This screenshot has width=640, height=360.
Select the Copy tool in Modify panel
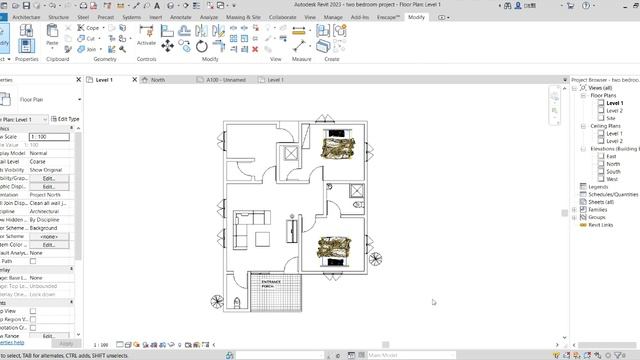tap(184, 46)
